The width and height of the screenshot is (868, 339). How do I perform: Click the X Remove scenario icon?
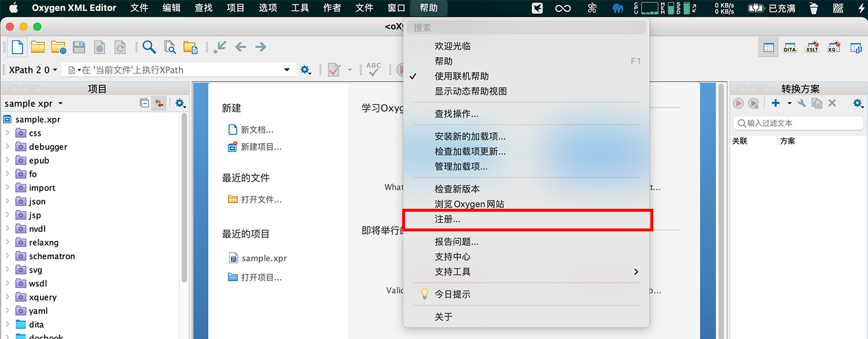pos(832,103)
